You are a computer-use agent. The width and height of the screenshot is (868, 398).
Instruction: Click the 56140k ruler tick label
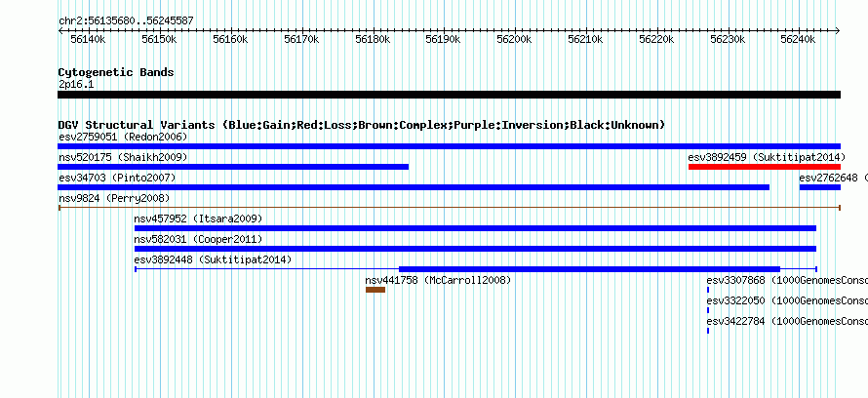88,40
